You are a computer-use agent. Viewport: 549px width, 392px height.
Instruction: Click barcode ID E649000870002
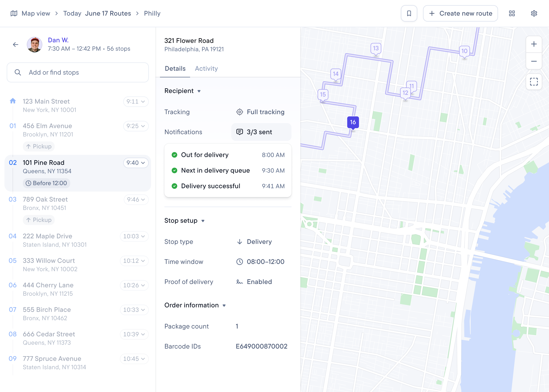click(261, 346)
